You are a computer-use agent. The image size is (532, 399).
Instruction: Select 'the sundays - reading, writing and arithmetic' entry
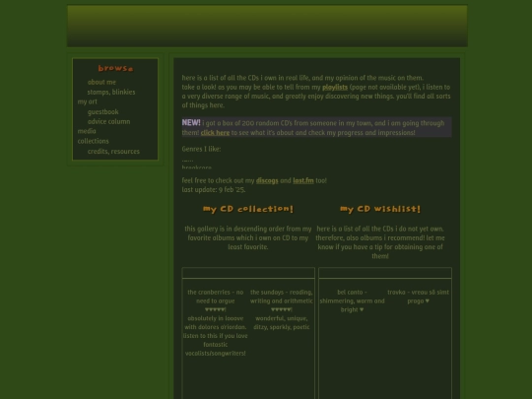tap(281, 297)
